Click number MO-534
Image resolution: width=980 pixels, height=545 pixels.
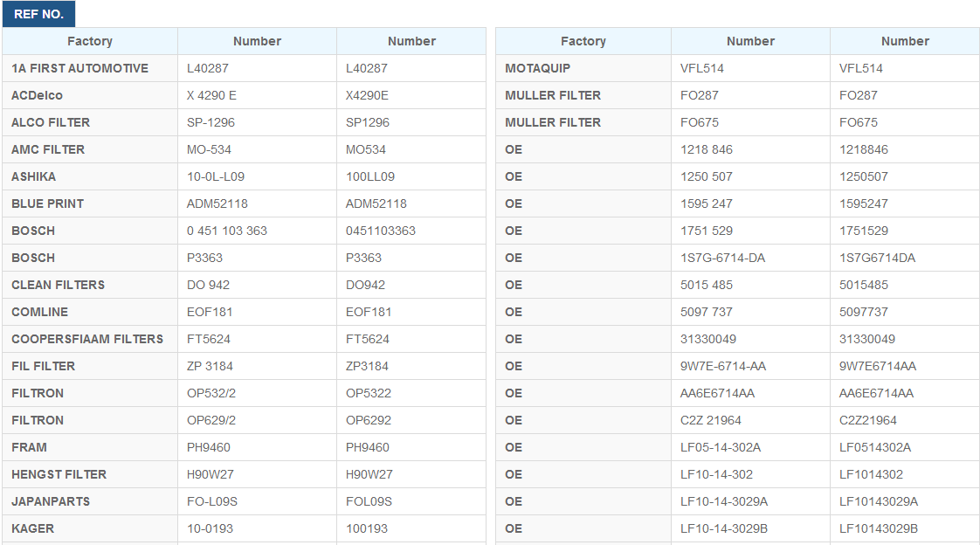pyautogui.click(x=209, y=149)
